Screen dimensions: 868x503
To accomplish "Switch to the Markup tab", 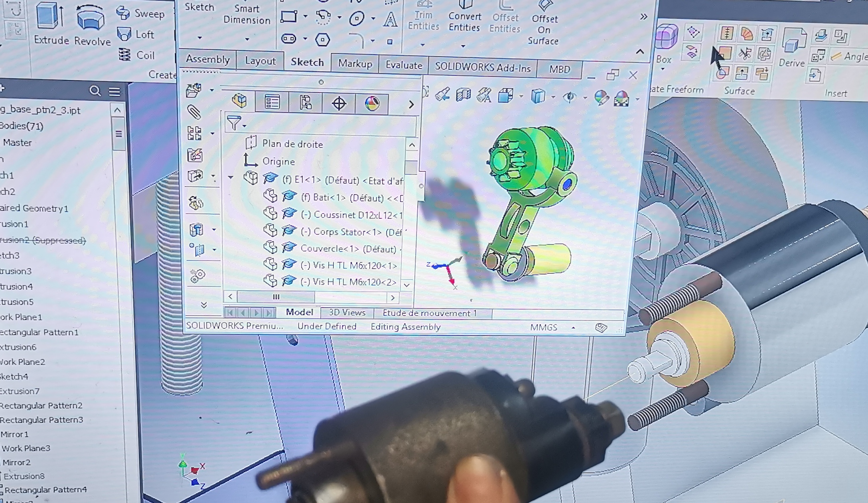I will point(355,64).
